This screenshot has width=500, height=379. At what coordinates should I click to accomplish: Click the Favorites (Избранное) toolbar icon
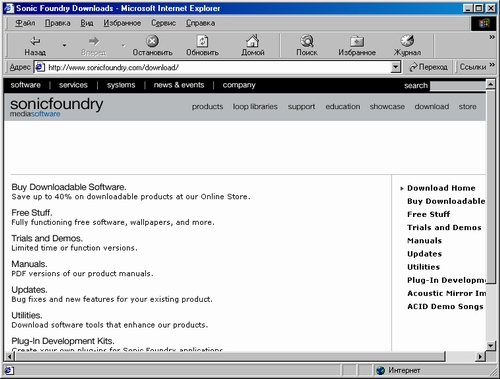(x=357, y=41)
